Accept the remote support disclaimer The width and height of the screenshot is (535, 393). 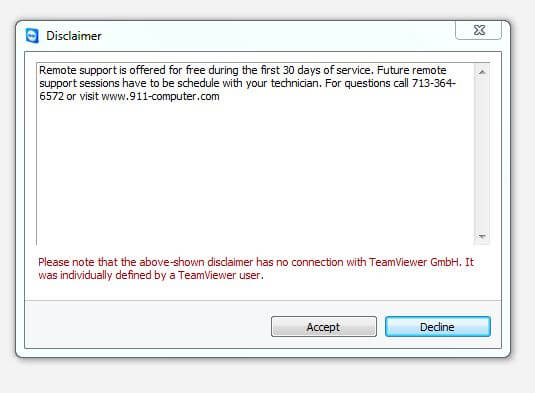pyautogui.click(x=324, y=326)
